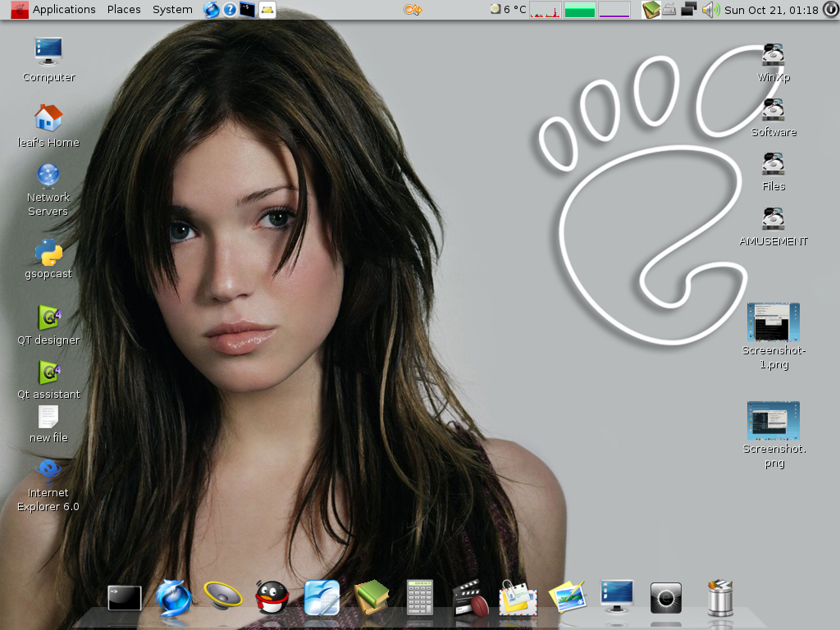Image resolution: width=840 pixels, height=630 pixels.
Task: Open the green memory monitor graph
Action: 580,10
